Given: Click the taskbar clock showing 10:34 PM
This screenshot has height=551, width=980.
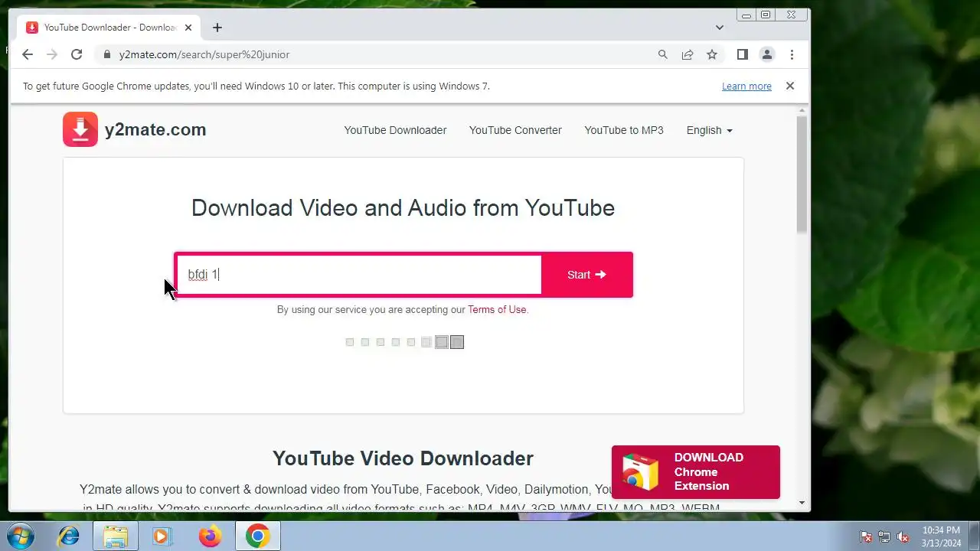Looking at the screenshot, I should pyautogui.click(x=941, y=536).
